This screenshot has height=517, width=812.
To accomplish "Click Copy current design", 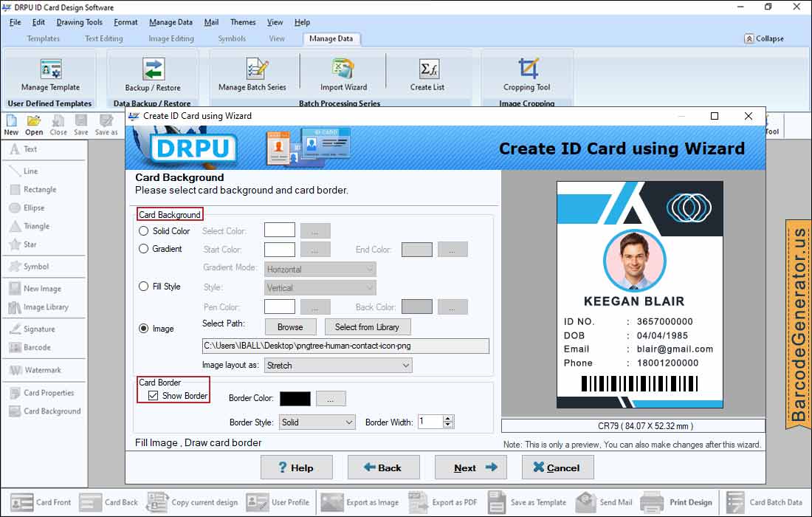I will click(x=192, y=502).
